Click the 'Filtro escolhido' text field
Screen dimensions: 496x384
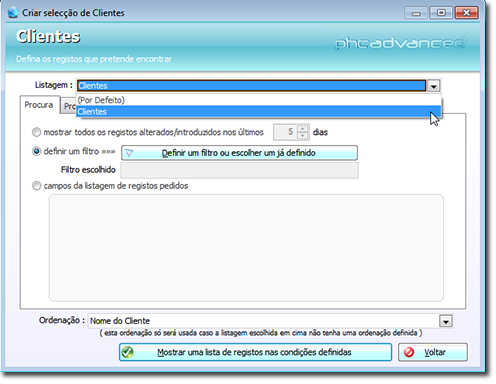[240, 170]
